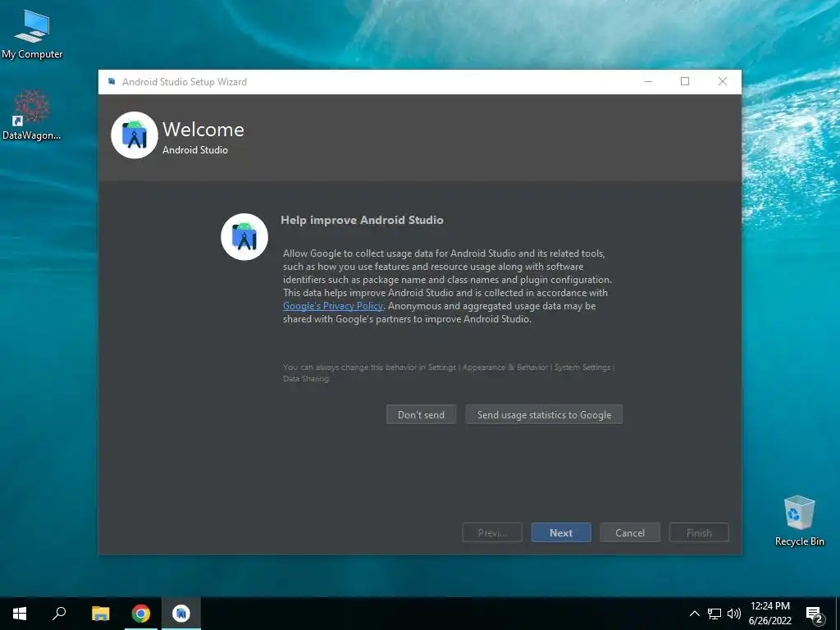840x630 pixels.
Task: Choose Send usage statistics to Google
Action: point(544,414)
